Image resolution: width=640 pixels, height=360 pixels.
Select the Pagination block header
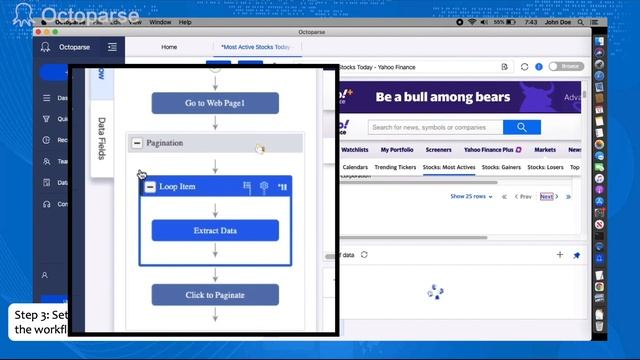pos(215,143)
